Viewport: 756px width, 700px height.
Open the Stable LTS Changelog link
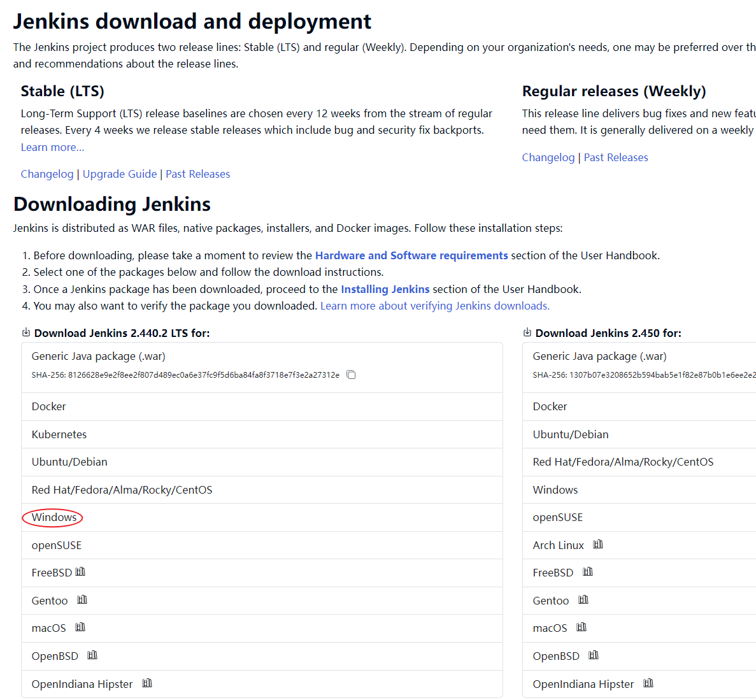point(47,174)
